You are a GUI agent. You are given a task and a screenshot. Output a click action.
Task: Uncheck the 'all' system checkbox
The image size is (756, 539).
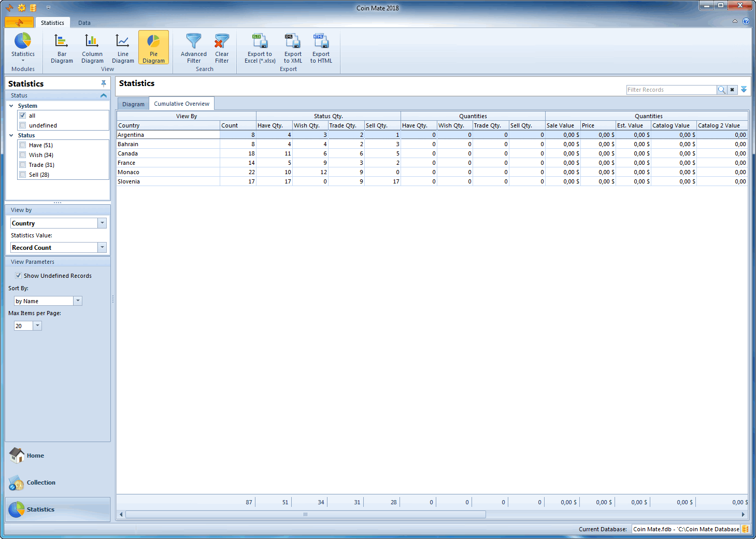[x=23, y=116]
